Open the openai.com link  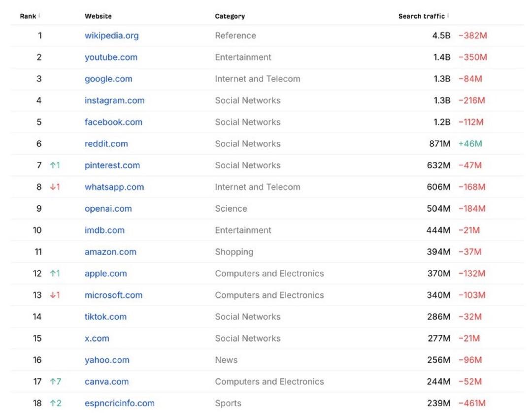(108, 209)
